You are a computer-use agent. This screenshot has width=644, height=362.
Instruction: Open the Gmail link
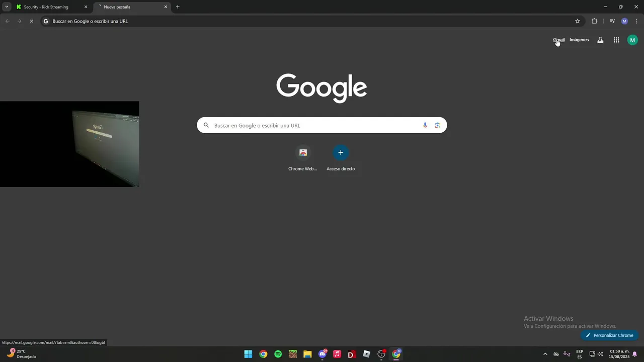point(558,40)
